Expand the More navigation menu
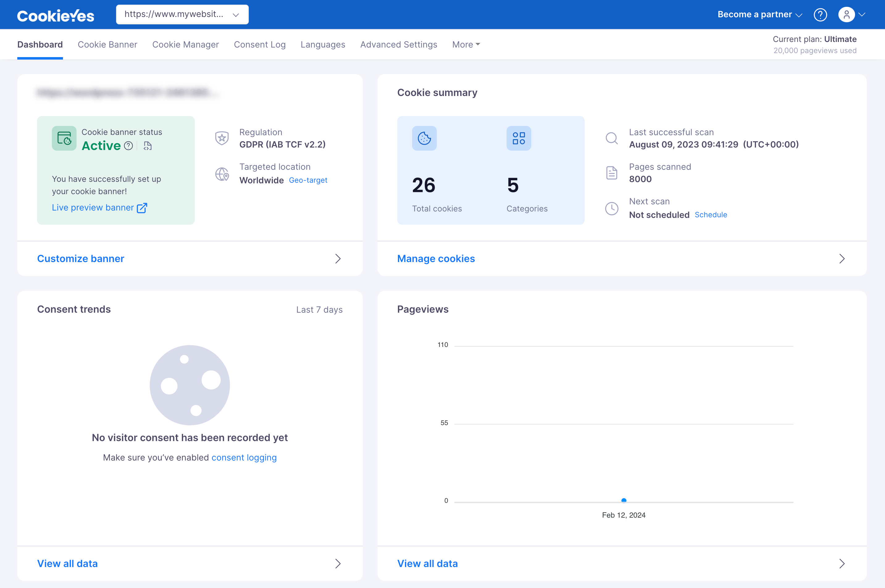 pyautogui.click(x=466, y=45)
